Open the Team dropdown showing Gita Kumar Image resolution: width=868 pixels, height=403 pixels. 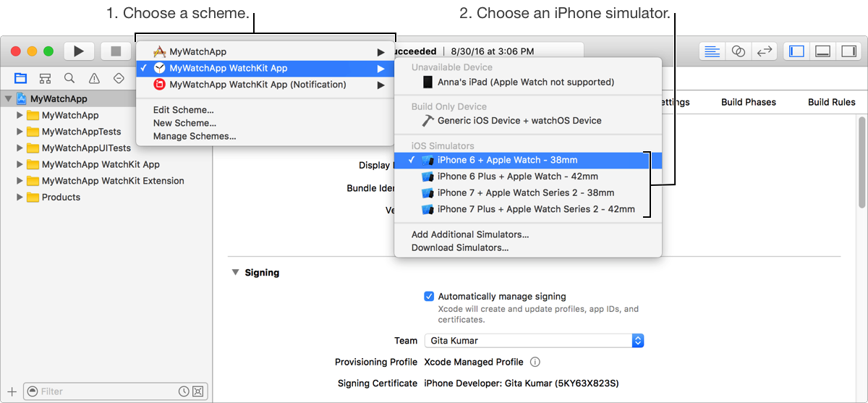(x=534, y=340)
